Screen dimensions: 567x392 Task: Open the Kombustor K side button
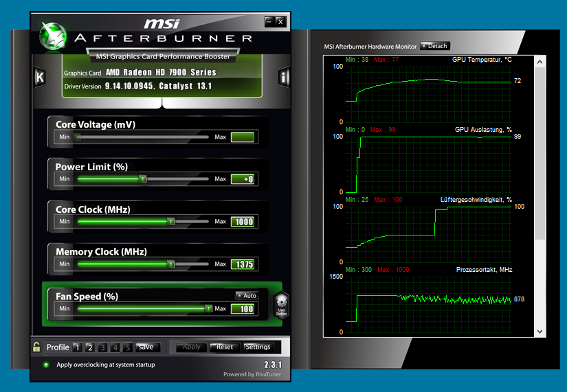click(x=40, y=78)
